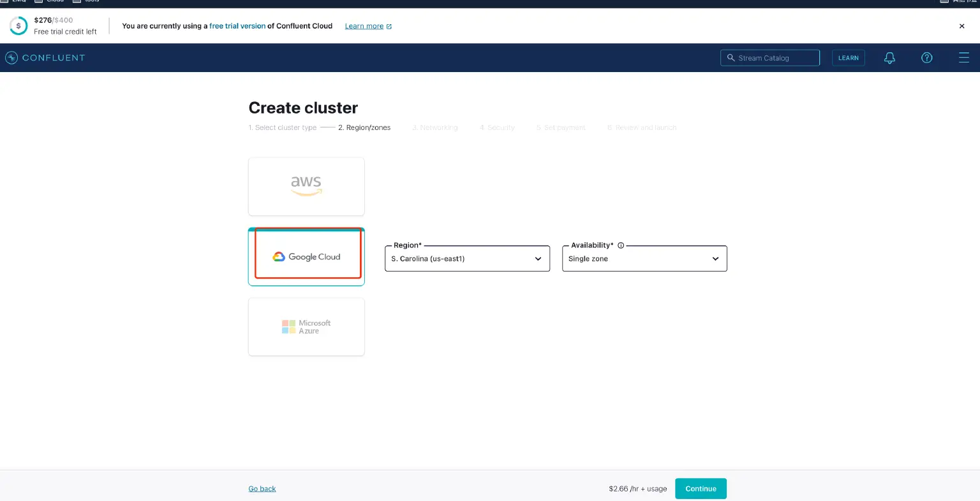Open notifications via the bell icon
Viewport: 980px width, 501px height.
click(889, 57)
